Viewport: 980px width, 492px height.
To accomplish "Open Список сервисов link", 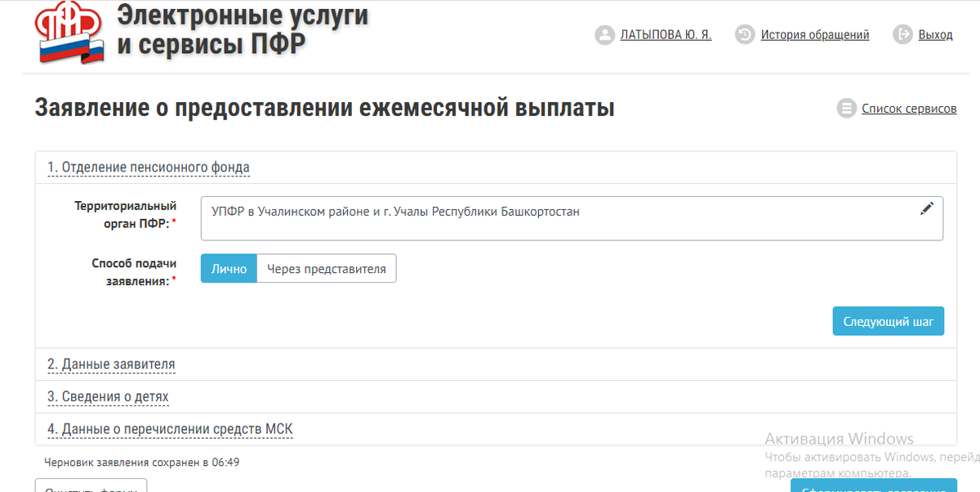I will coord(909,109).
